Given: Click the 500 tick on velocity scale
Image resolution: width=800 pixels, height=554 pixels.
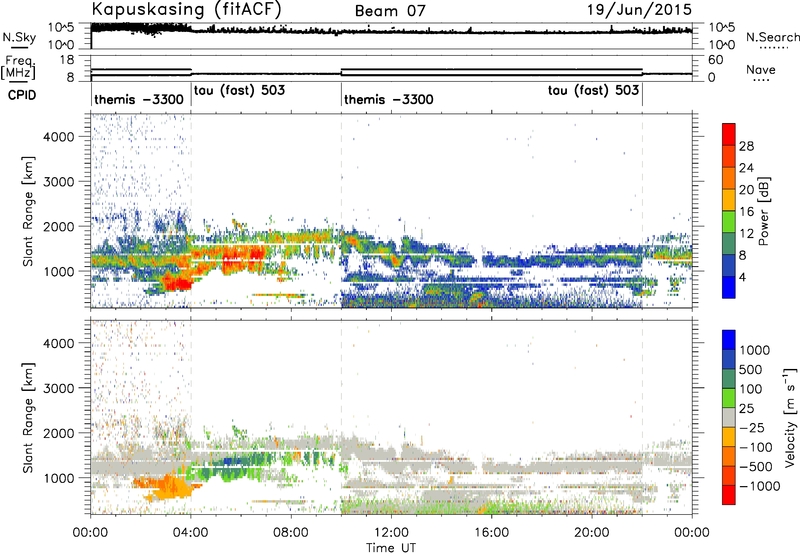Looking at the screenshot, I should coord(751,369).
